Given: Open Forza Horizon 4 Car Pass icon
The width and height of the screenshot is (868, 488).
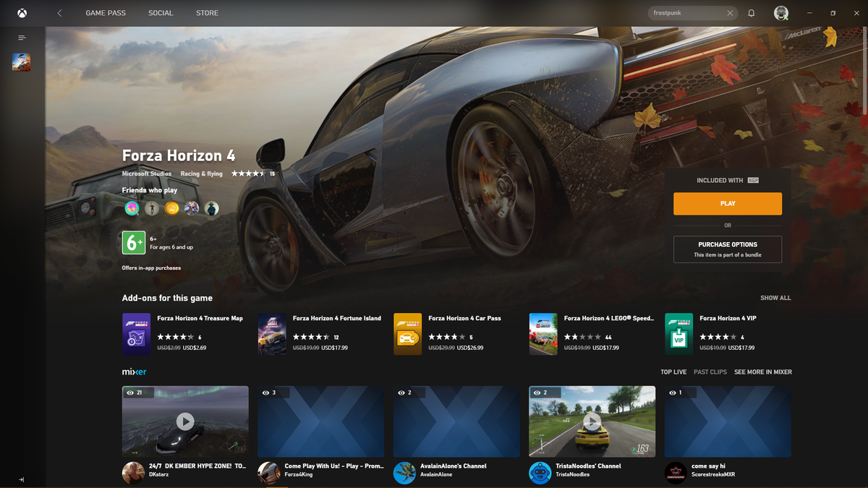Looking at the screenshot, I should click(407, 334).
